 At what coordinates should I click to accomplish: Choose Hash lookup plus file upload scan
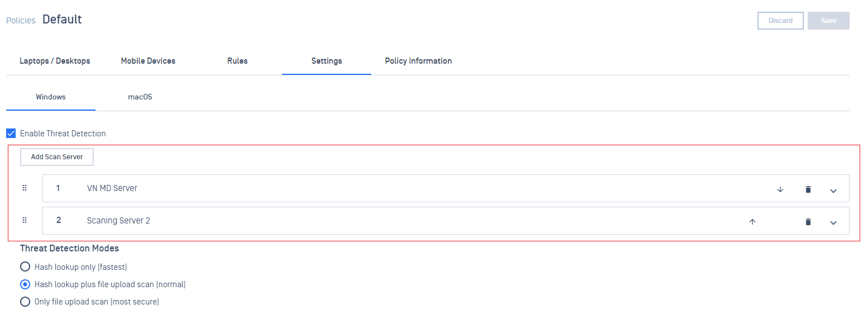(x=25, y=284)
